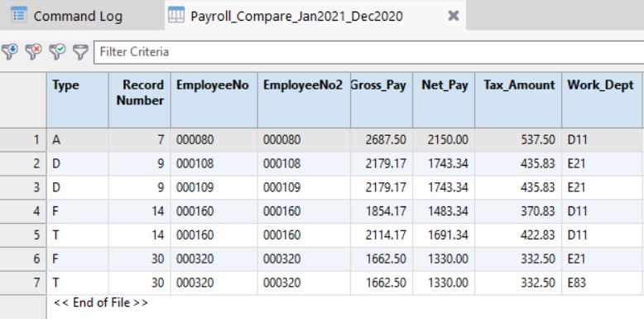The image size is (644, 319).
Task: Select row header number 6
Action: click(23, 259)
